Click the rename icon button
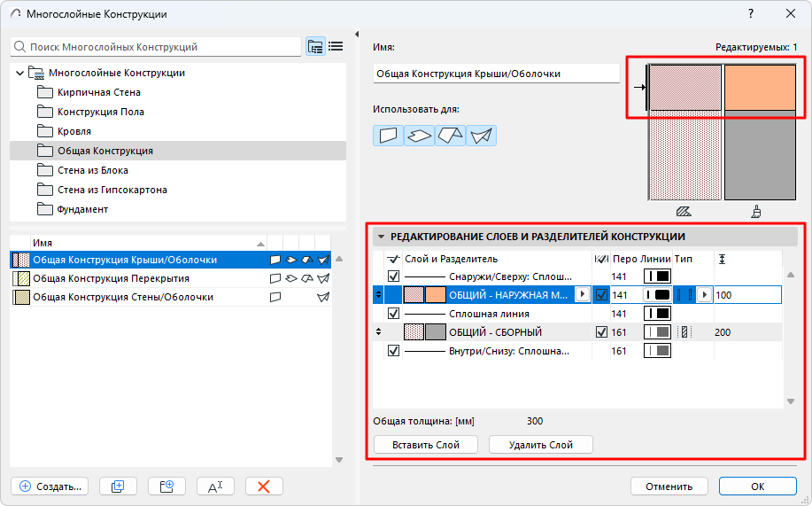 click(x=215, y=487)
